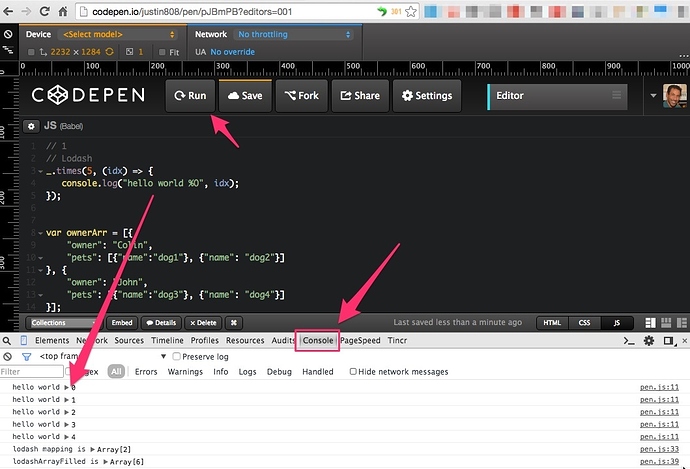This screenshot has height=469, width=690.
Task: Open the Timeline tab
Action: click(167, 341)
